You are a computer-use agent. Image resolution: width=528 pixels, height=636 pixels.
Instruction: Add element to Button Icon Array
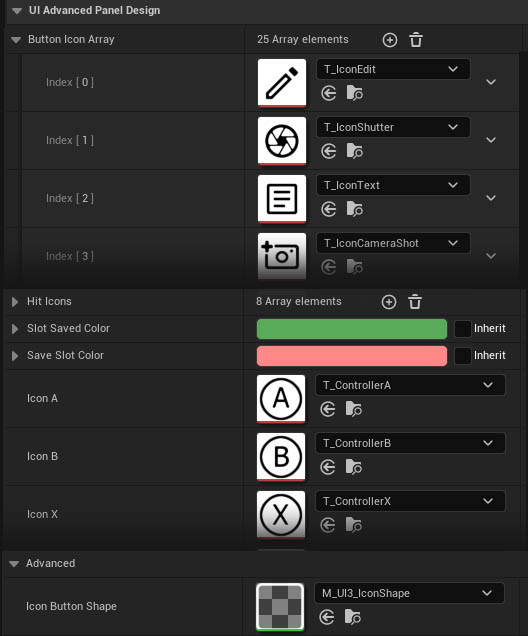(390, 40)
